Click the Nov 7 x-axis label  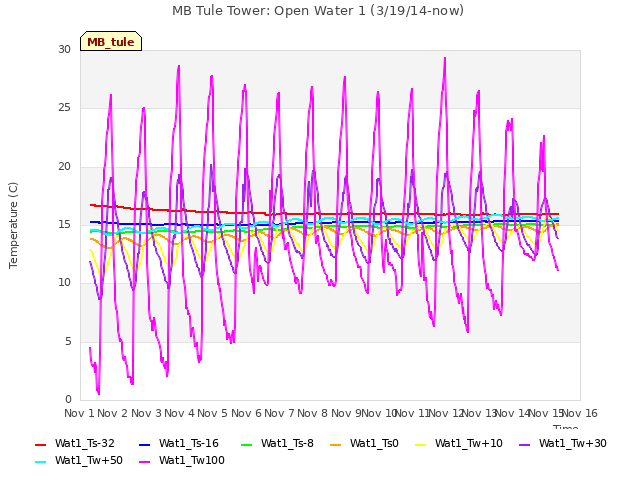click(x=279, y=413)
